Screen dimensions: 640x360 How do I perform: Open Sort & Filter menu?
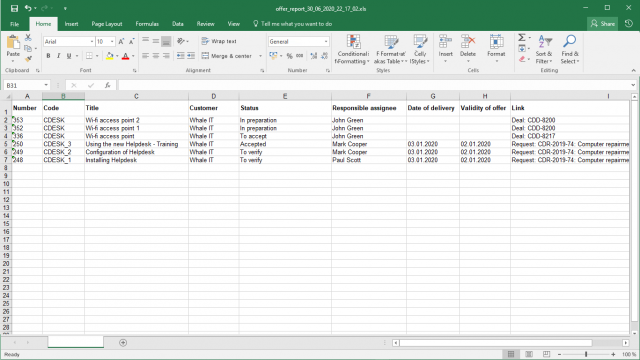544,49
